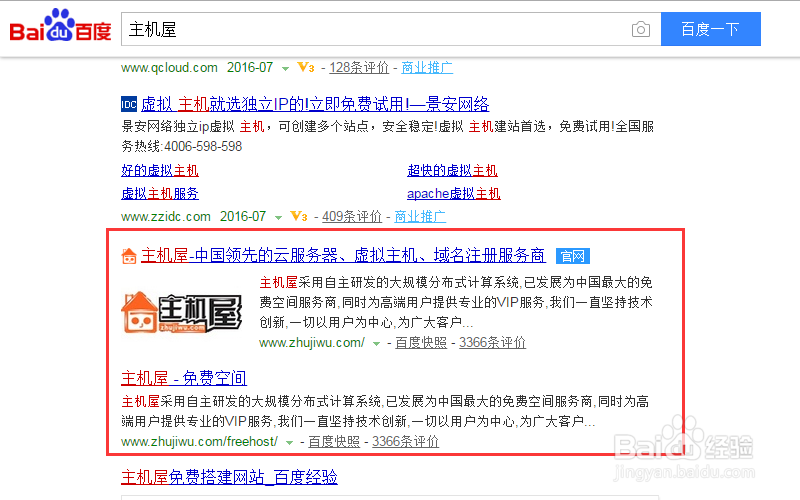Image resolution: width=800 pixels, height=500 pixels.
Task: Open 3366条评价 for www.zhujiwu.com/ result
Action: pos(492,342)
